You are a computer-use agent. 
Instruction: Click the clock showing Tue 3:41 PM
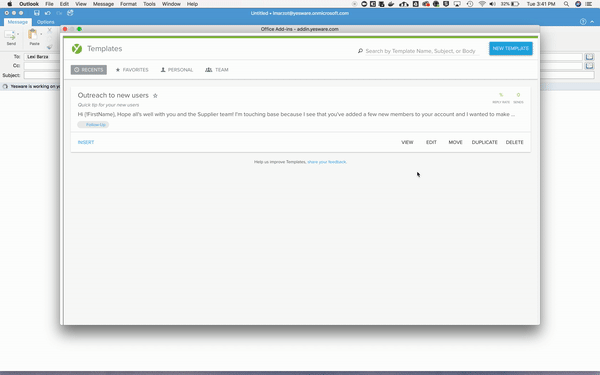tap(541, 4)
